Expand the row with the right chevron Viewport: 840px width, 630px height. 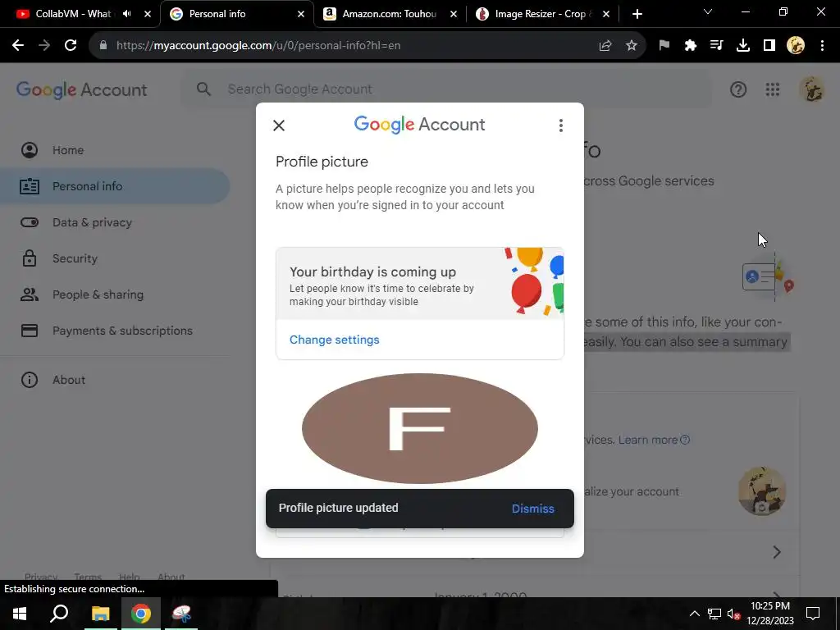click(x=777, y=552)
